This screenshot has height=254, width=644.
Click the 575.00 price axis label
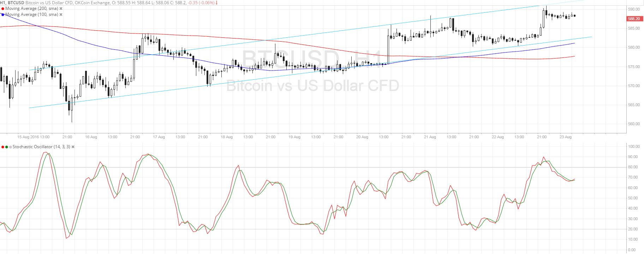[634, 67]
